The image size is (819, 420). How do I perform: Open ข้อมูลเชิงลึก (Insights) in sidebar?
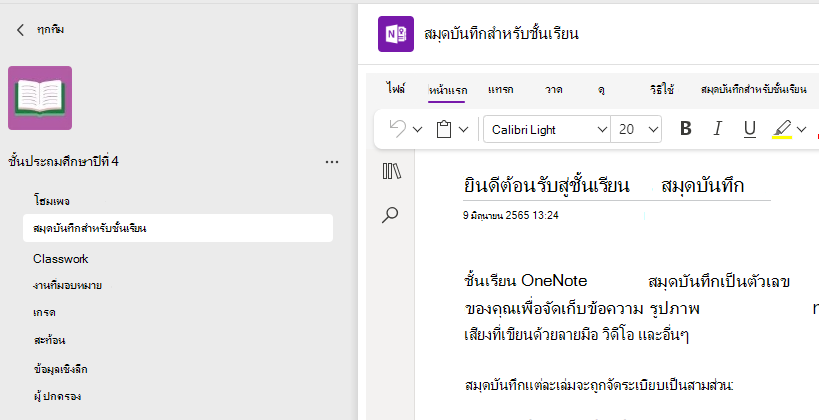pos(60,369)
